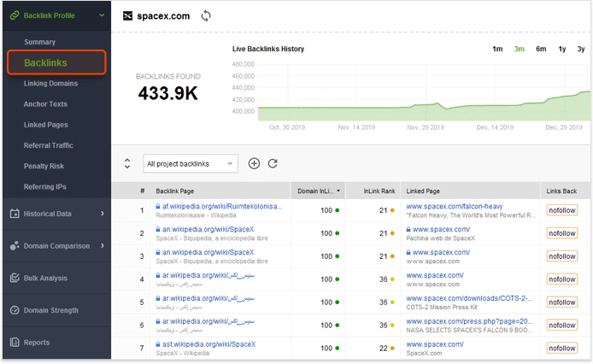This screenshot has height=364, width=593.
Task: Click the lock icon of the af.wikipedia.org row
Action: click(158, 207)
